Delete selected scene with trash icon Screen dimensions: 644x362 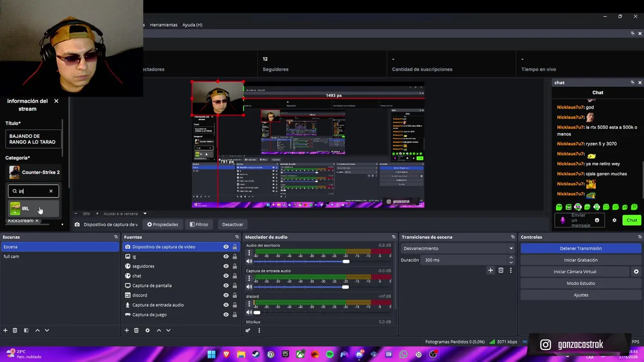(15, 330)
